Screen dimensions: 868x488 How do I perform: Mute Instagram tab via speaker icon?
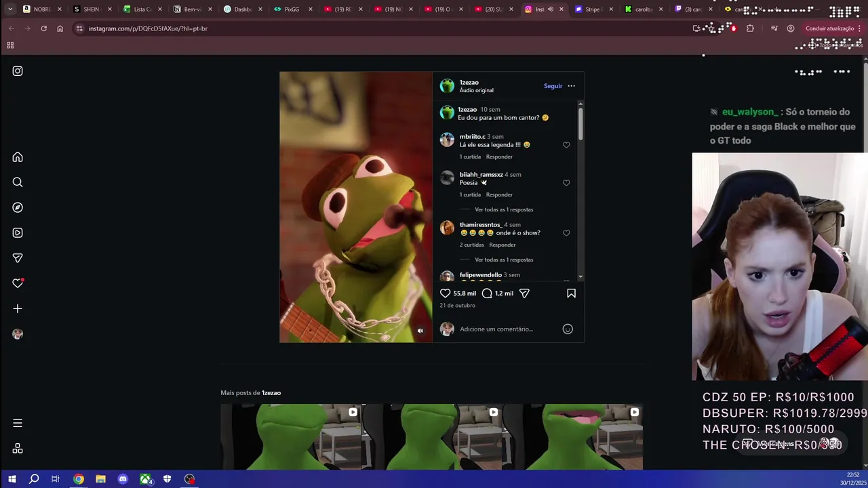pos(551,9)
